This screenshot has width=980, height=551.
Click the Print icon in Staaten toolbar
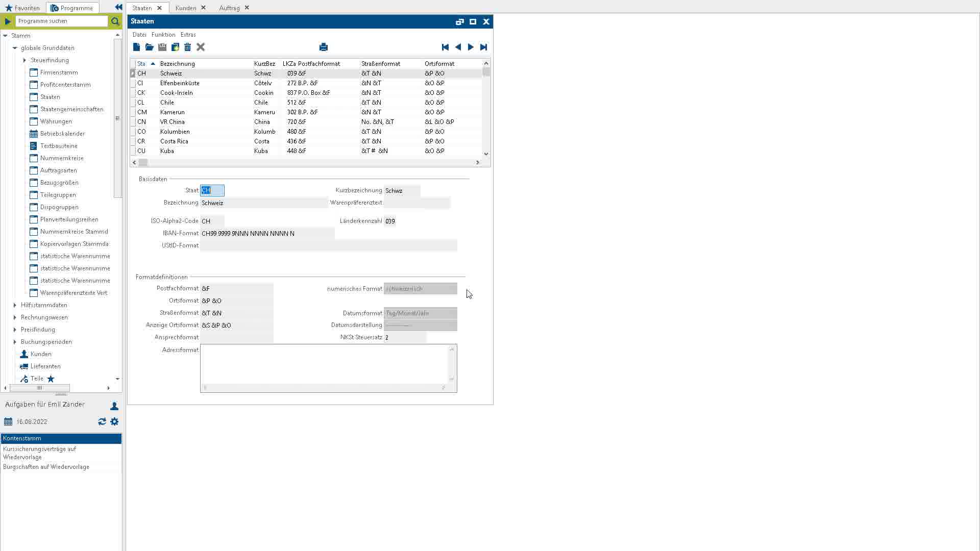click(x=323, y=47)
